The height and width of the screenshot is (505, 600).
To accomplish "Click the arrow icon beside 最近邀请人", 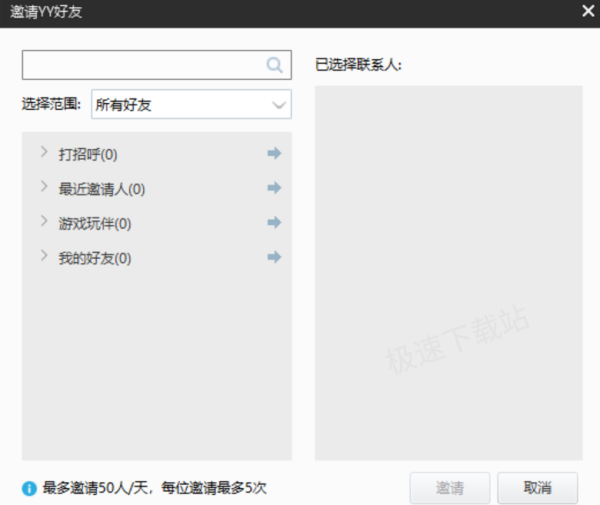I will coord(274,188).
